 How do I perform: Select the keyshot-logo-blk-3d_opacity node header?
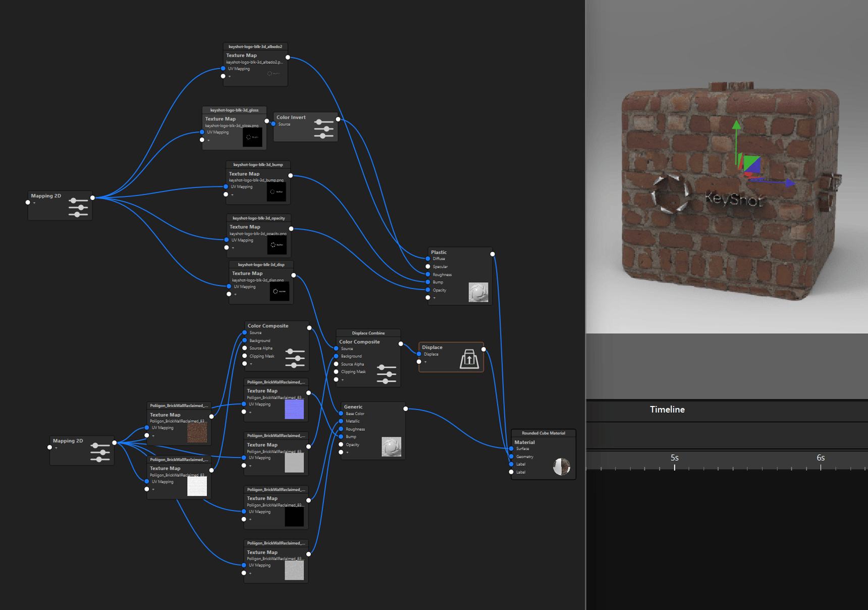[x=259, y=218]
